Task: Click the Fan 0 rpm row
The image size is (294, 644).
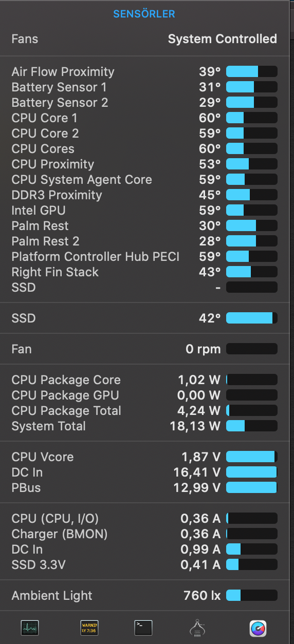Action: [147, 349]
